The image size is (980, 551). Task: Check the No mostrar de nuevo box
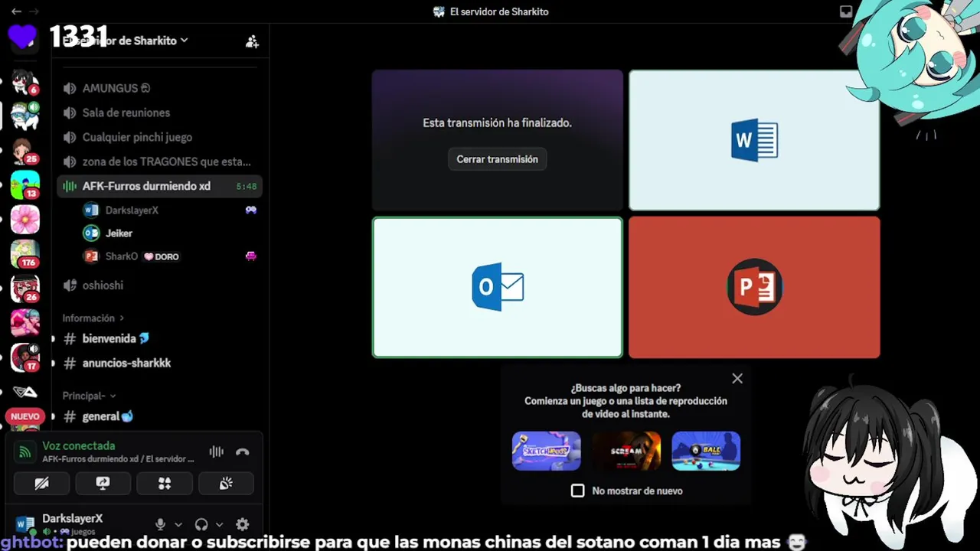578,491
